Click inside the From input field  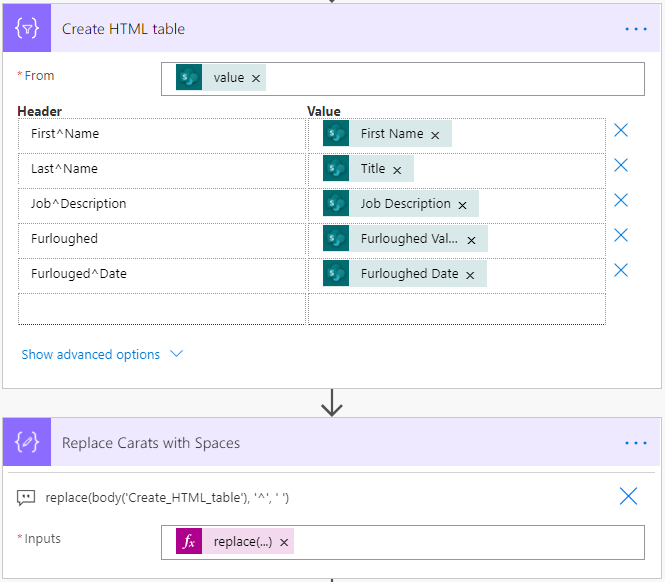[402, 79]
